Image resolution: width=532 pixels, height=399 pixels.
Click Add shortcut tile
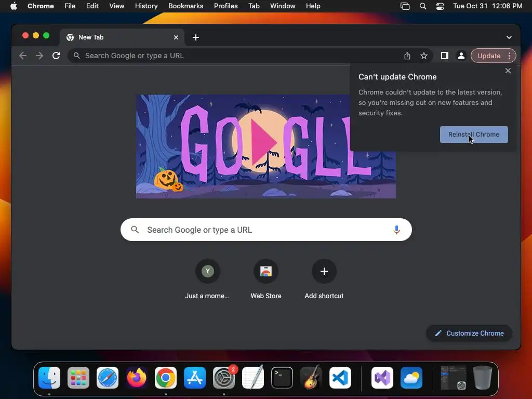tap(324, 279)
